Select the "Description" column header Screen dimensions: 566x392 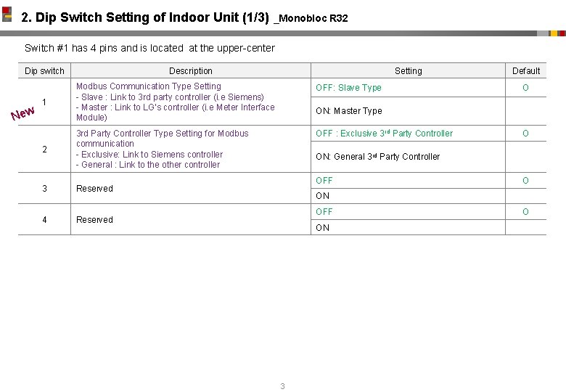[191, 71]
